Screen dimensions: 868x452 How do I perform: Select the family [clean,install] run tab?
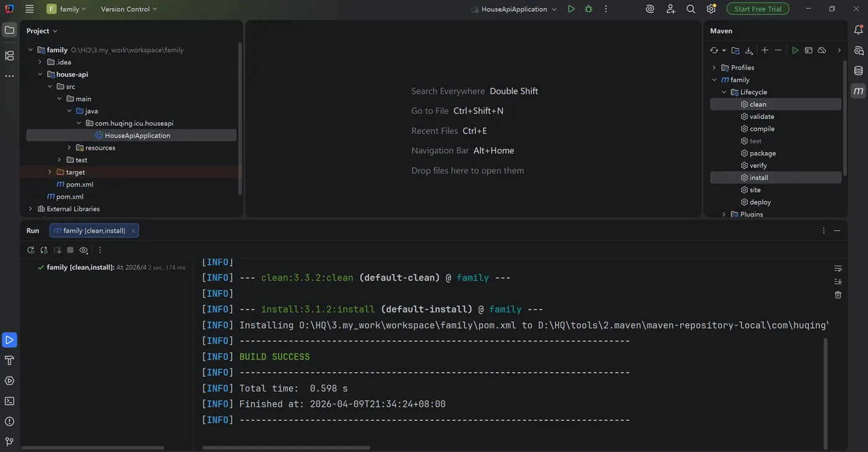click(x=94, y=231)
